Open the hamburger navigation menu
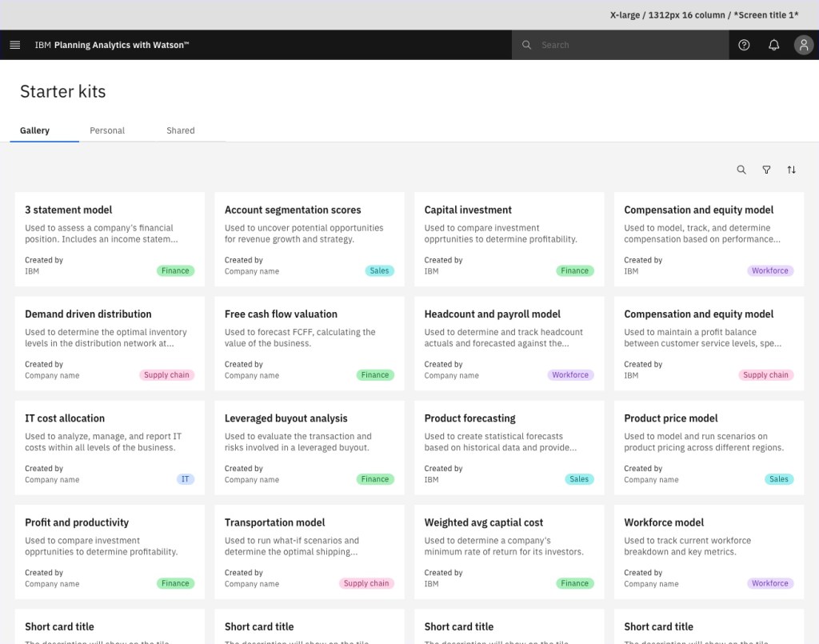This screenshot has height=644, width=819. coord(14,45)
